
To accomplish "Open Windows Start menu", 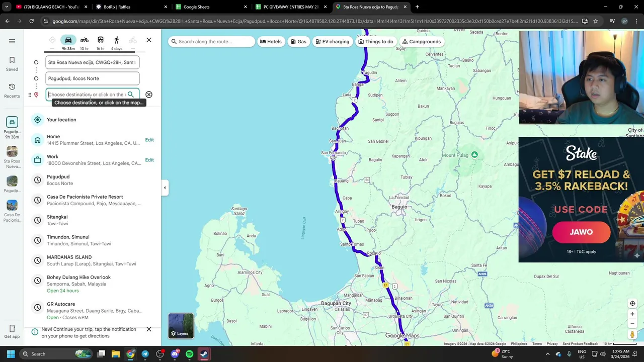I will (11, 354).
